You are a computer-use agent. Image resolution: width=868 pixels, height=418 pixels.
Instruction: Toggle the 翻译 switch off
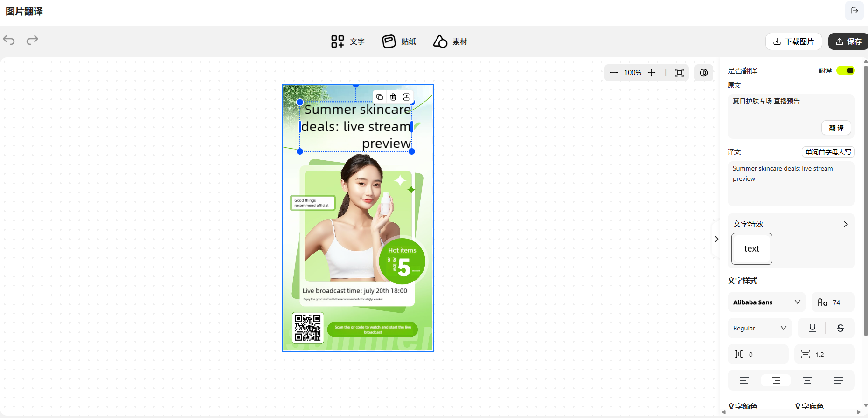[x=845, y=70]
